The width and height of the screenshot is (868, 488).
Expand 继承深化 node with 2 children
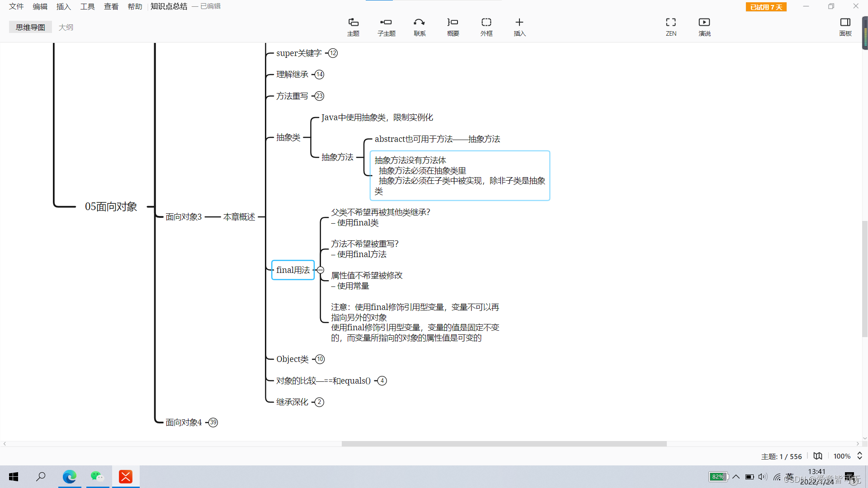click(320, 402)
